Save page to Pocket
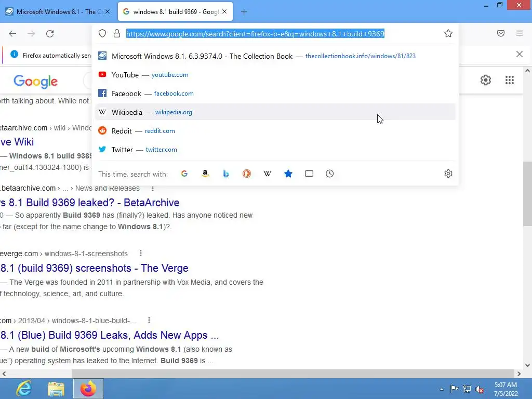 click(x=501, y=33)
